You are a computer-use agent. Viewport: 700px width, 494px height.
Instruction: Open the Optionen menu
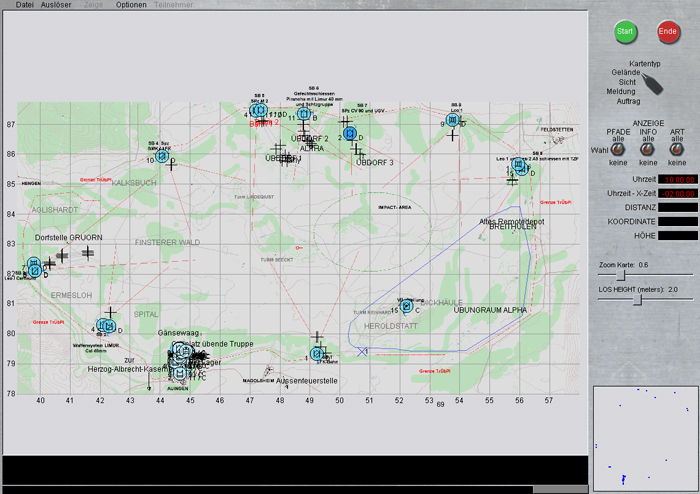tap(131, 5)
